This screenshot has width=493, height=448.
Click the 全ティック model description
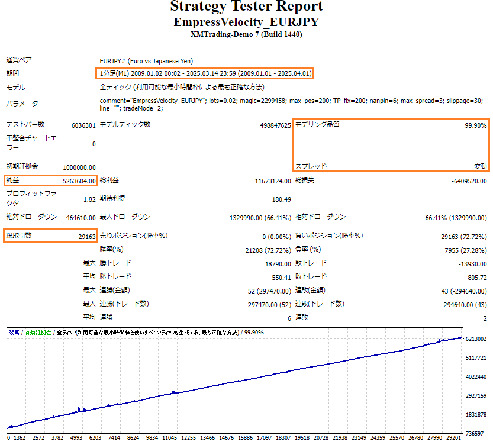[x=182, y=87]
